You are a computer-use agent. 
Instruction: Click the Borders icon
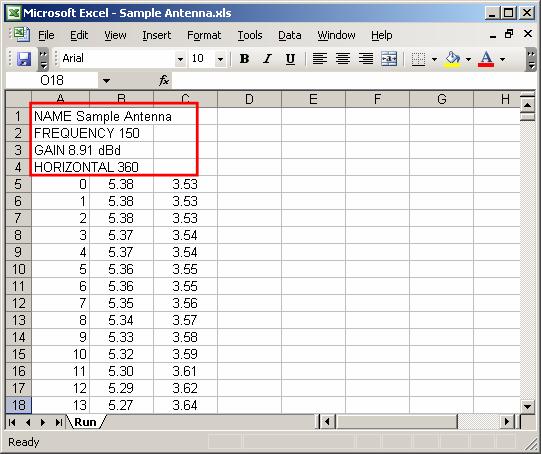click(x=419, y=59)
